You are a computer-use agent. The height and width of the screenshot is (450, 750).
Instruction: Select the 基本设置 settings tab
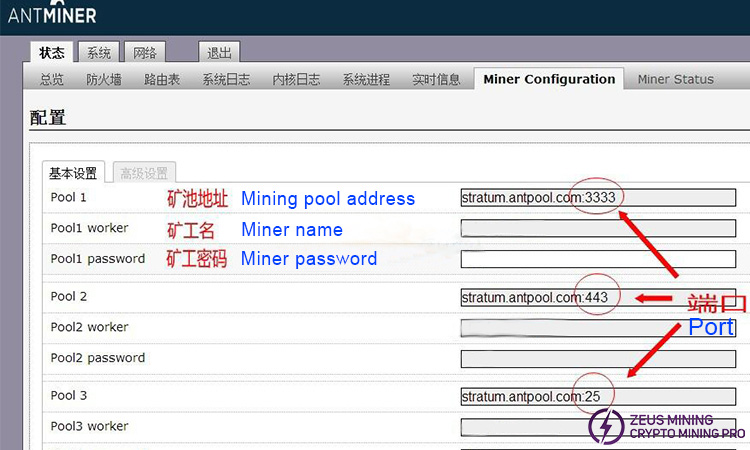coord(73,173)
